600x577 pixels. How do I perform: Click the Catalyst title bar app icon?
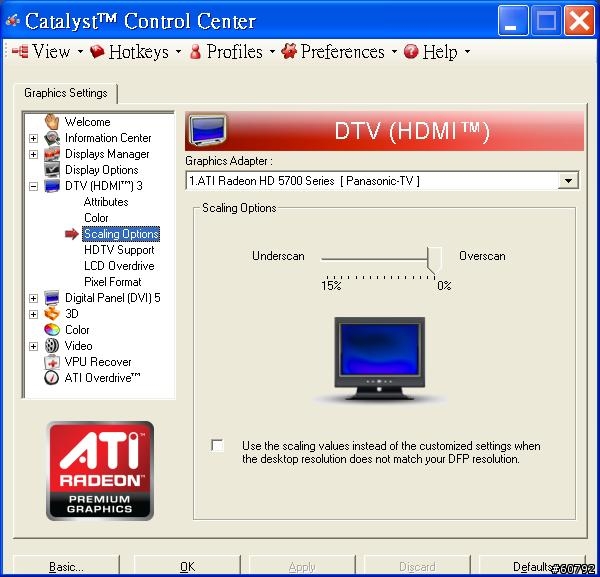pos(13,20)
